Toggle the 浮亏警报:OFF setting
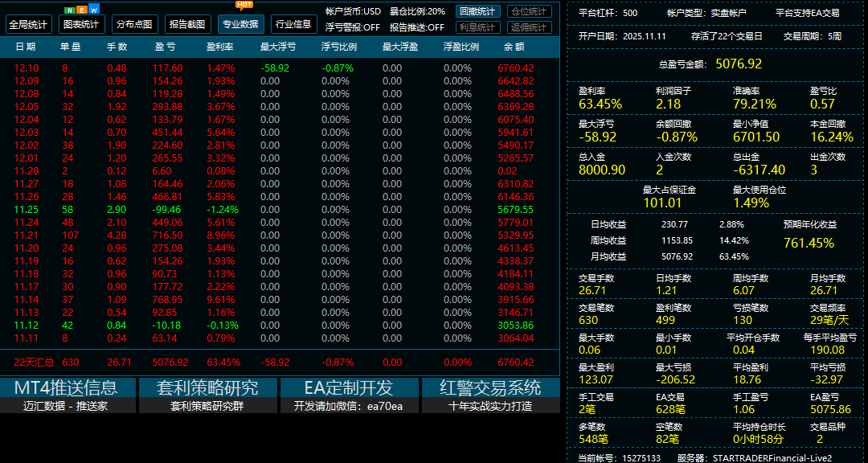 (353, 27)
